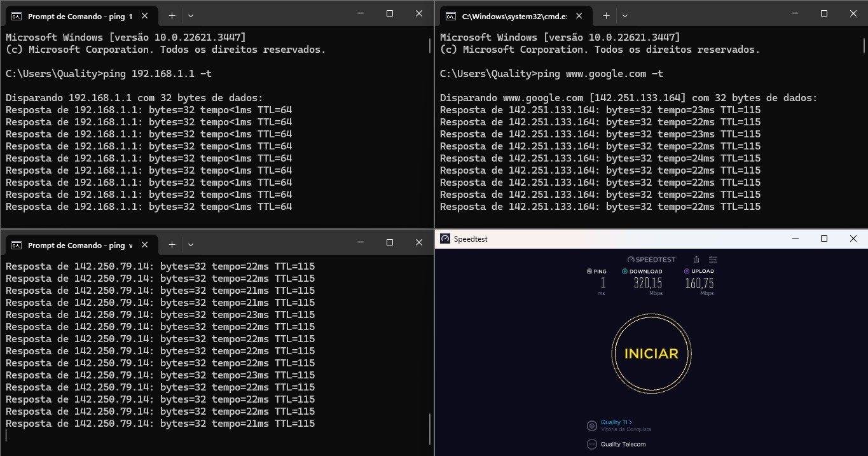Click the ISP icon beside Quality Telecom
The height and width of the screenshot is (456, 868).
pos(591,445)
